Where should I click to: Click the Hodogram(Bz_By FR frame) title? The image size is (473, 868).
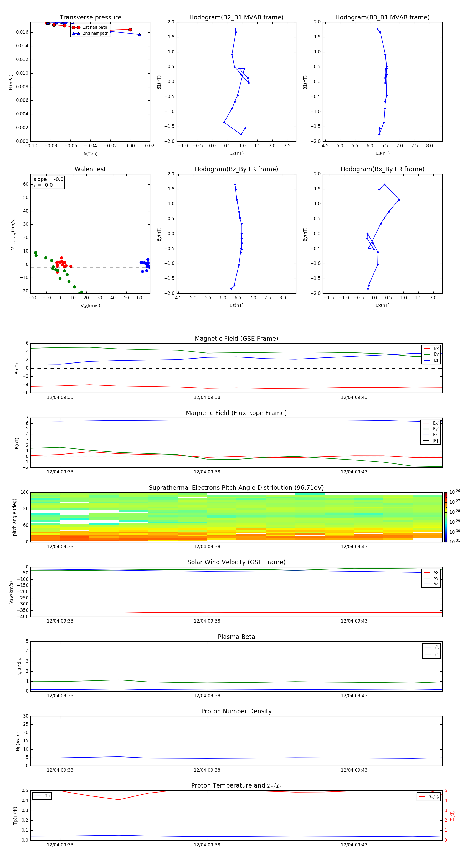point(236,169)
